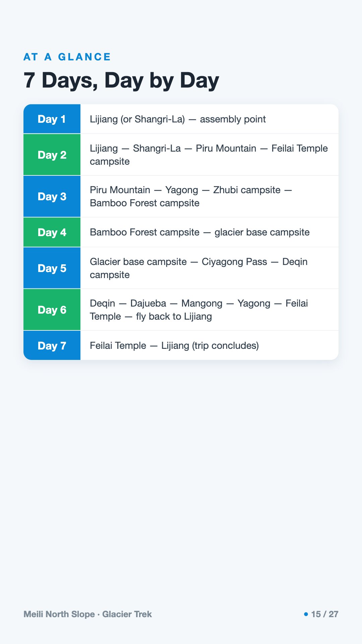
Task: Click the blue page indicator dot
Action: tap(306, 614)
